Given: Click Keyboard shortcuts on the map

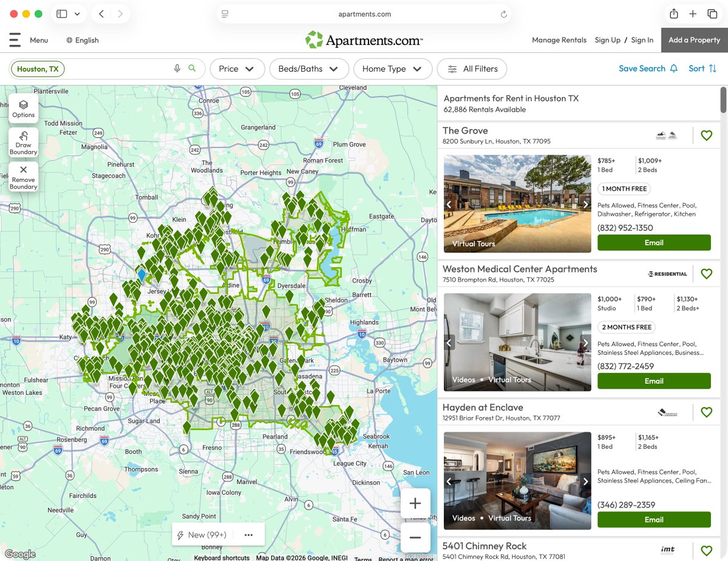Looking at the screenshot, I should 222,558.
